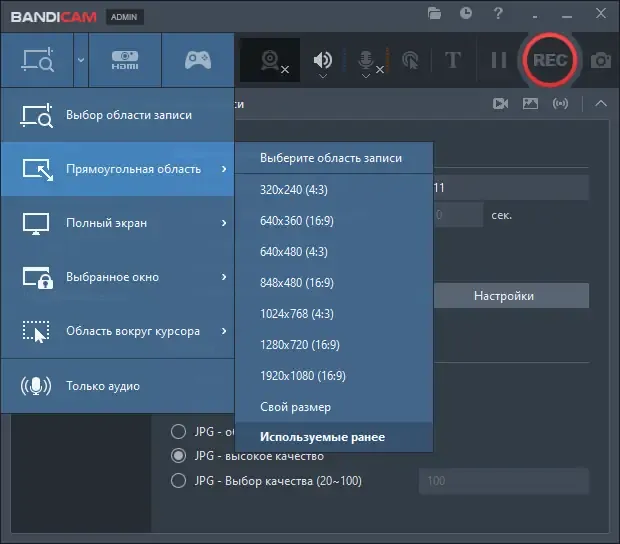
Task: Switch to game recording mode gamepad icon
Action: point(197,60)
